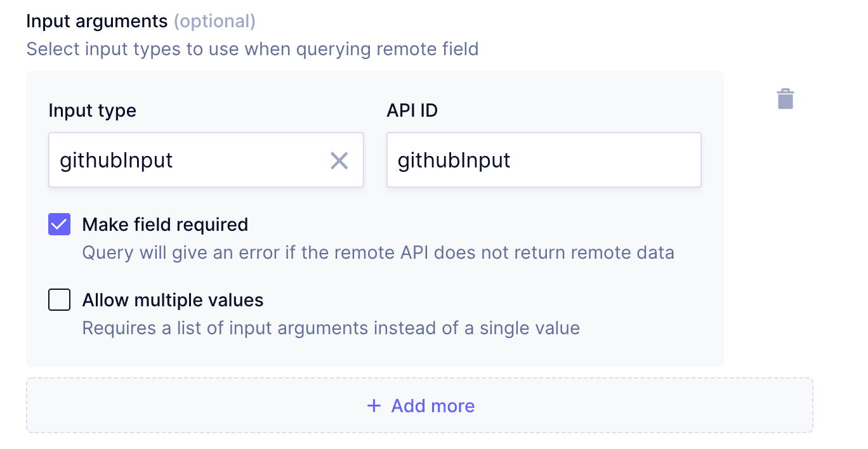Viewport: 868px width, 449px height.
Task: Click the 'Input arguments' section heading
Action: click(x=96, y=21)
